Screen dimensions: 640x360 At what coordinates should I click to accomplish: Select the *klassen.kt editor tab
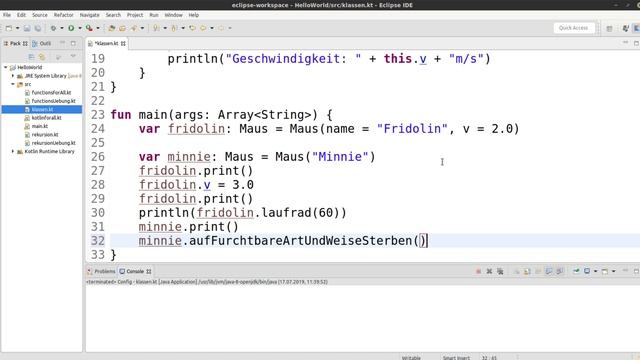click(x=106, y=43)
